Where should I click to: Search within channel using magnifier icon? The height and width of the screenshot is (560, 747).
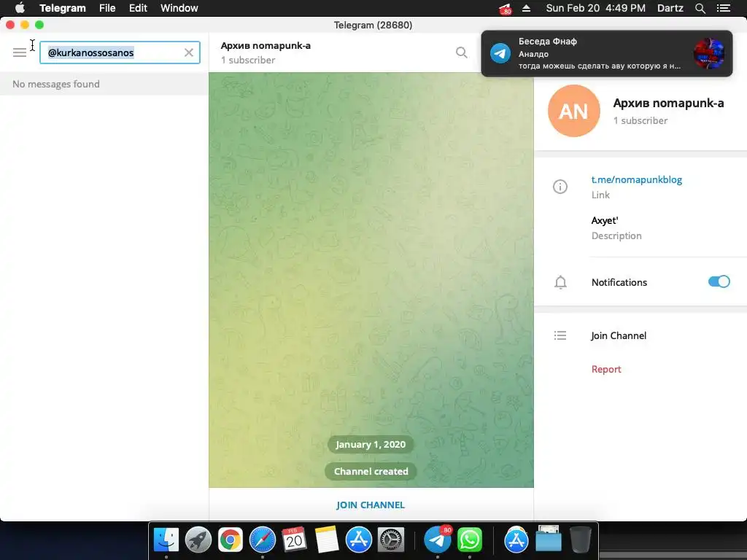[x=461, y=52]
